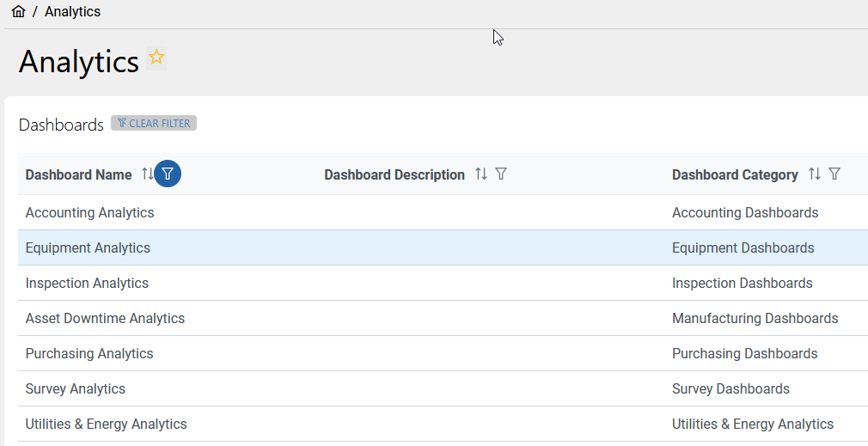Open Utilities & Energy Analytics dashboard
This screenshot has width=868, height=446.
[106, 424]
